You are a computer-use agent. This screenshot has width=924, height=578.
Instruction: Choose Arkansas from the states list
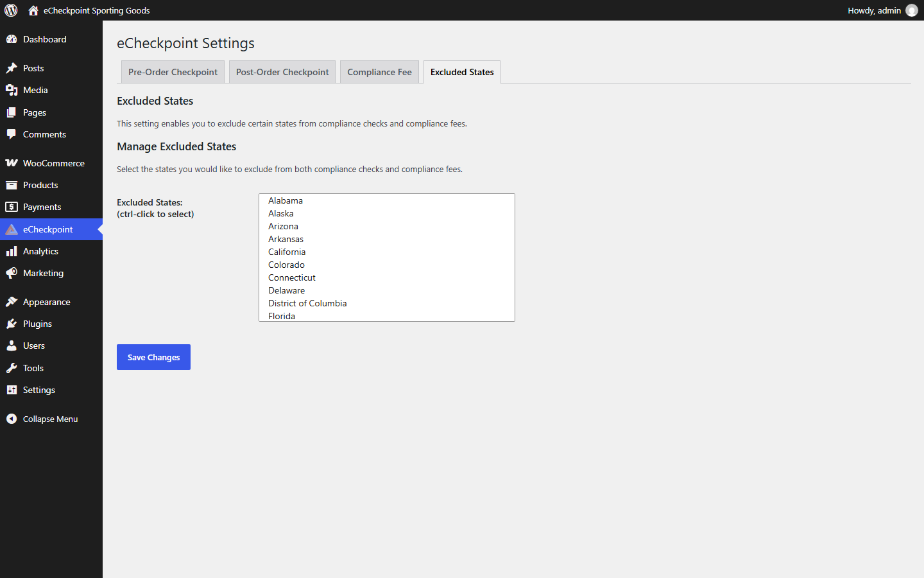tap(386, 239)
